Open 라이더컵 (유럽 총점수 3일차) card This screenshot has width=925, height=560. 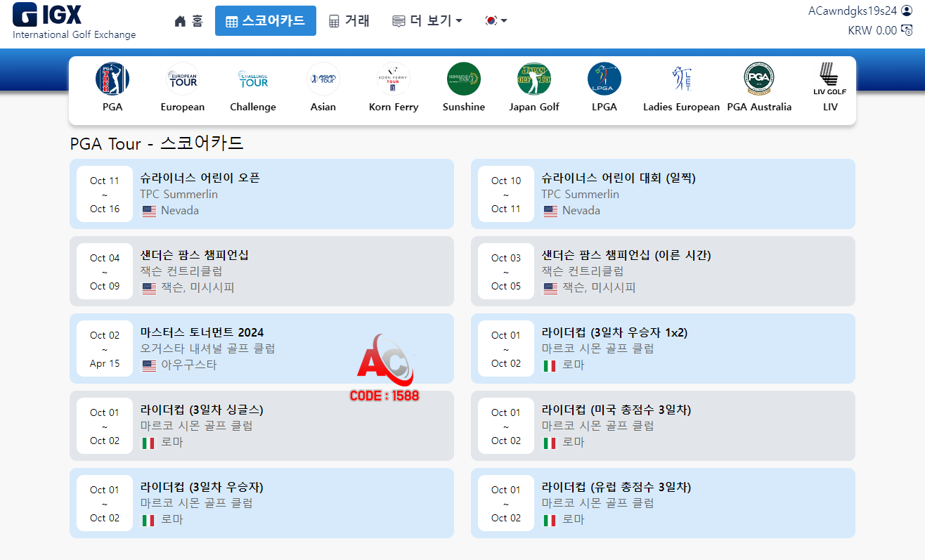(x=663, y=503)
